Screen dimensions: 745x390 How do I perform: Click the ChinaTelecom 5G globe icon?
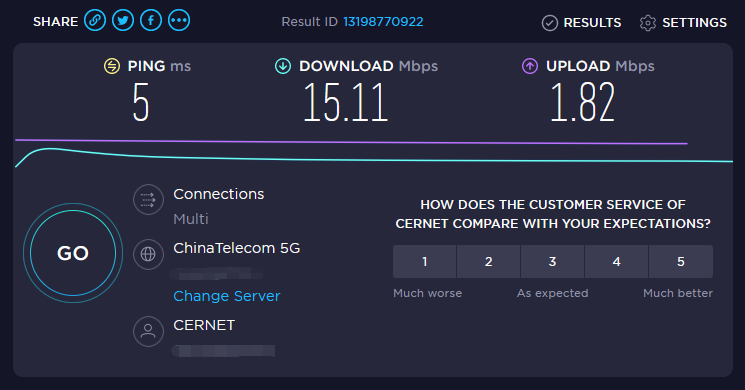pyautogui.click(x=148, y=254)
